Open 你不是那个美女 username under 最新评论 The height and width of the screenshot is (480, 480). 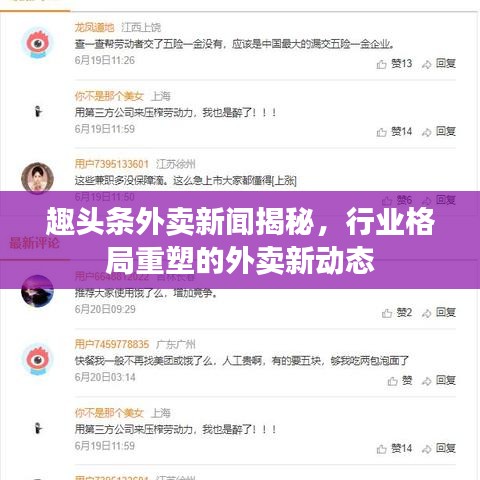pos(109,413)
